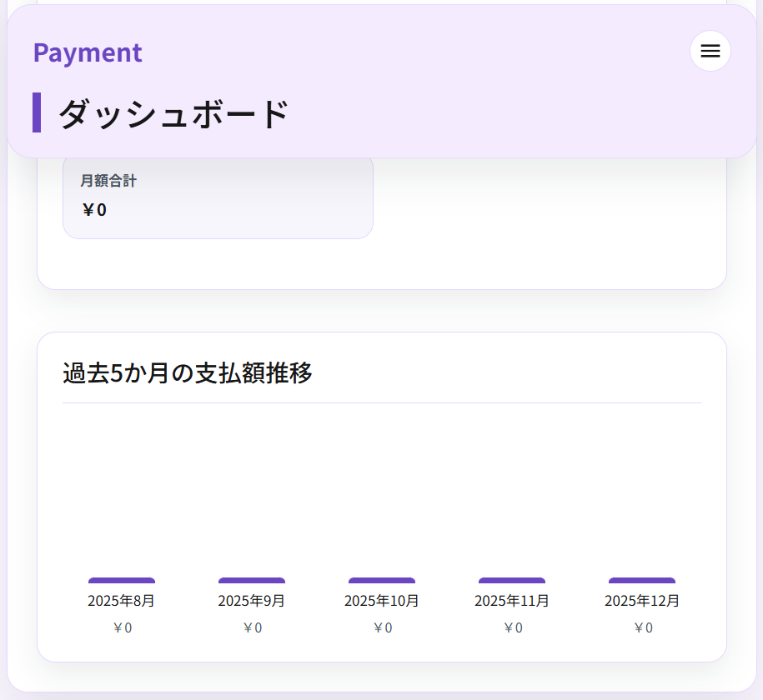This screenshot has width=763, height=700.
Task: Select the 2025年8月 chart bar
Action: pyautogui.click(x=122, y=579)
